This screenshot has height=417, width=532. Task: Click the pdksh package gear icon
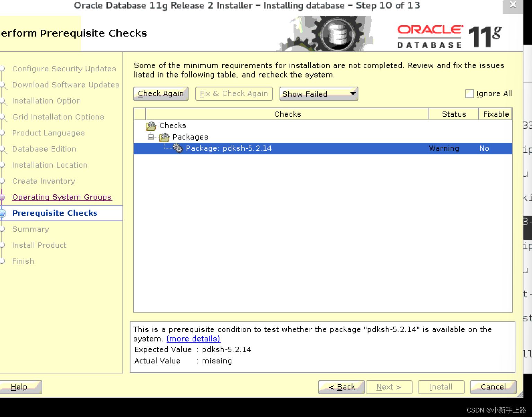[x=178, y=148]
